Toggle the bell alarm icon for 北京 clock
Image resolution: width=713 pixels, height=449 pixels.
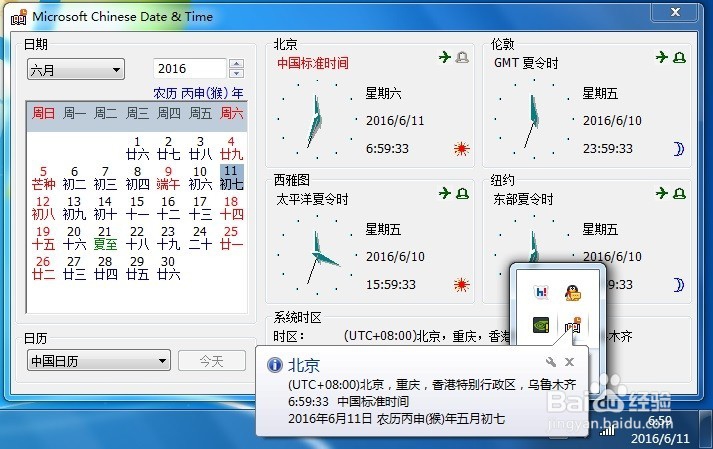click(x=462, y=57)
